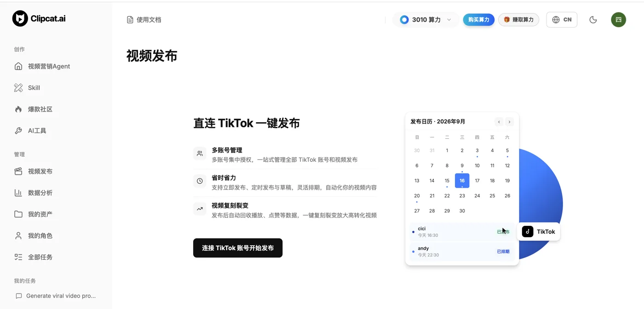Click the bar chart icon for 数据分析
644x309 pixels.
pyautogui.click(x=18, y=193)
